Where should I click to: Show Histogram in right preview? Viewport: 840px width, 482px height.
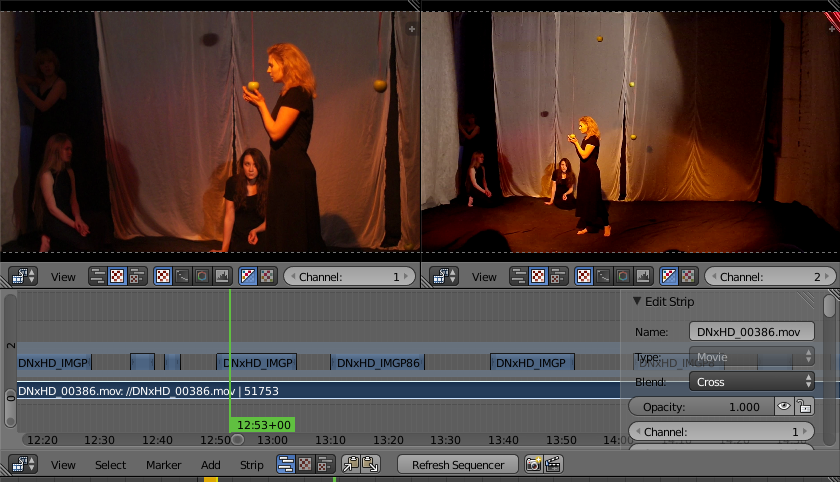(642, 276)
